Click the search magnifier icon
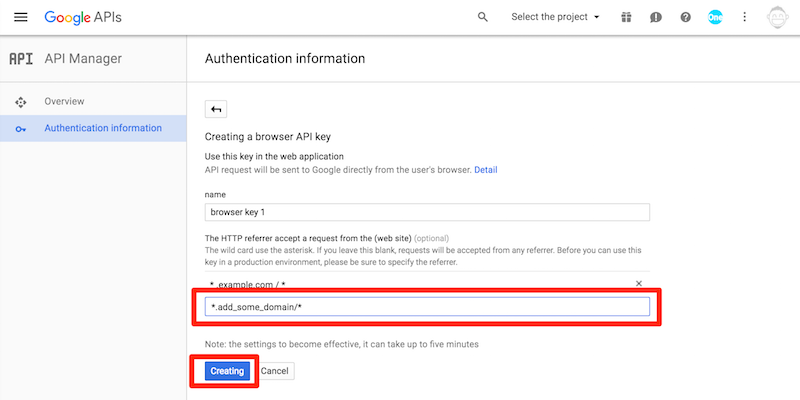Screen dimensions: 800x400 tap(483, 17)
